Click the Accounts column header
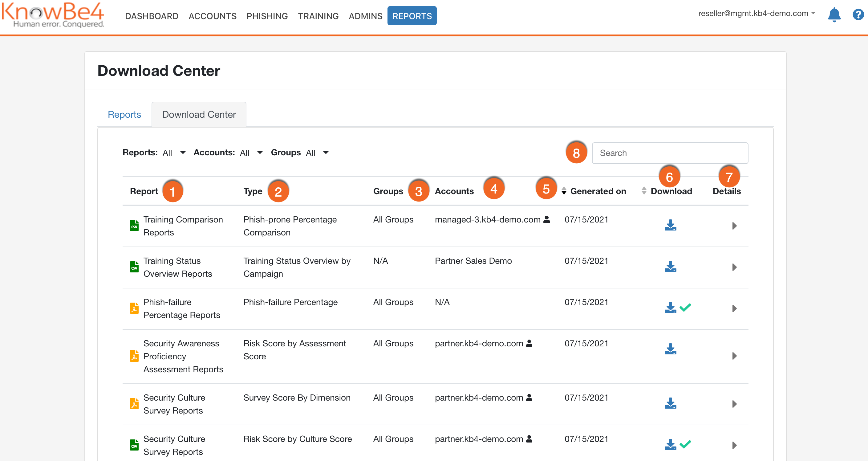This screenshot has height=461, width=868. (x=454, y=191)
